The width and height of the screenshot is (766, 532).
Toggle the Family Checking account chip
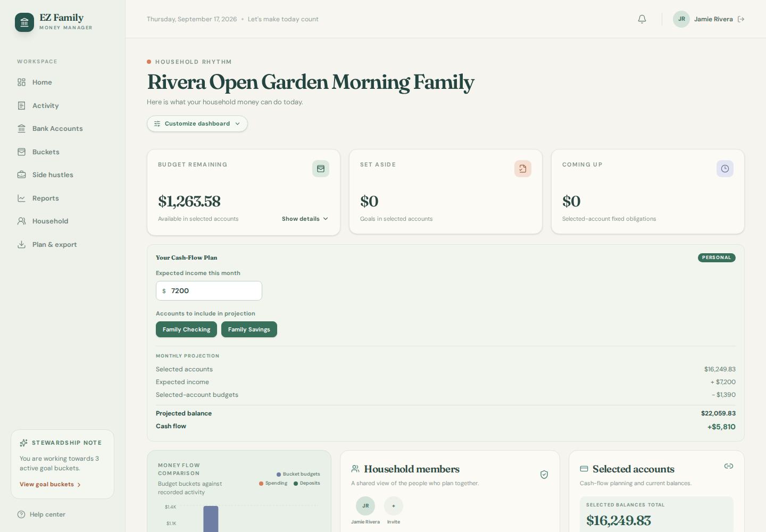pos(186,329)
